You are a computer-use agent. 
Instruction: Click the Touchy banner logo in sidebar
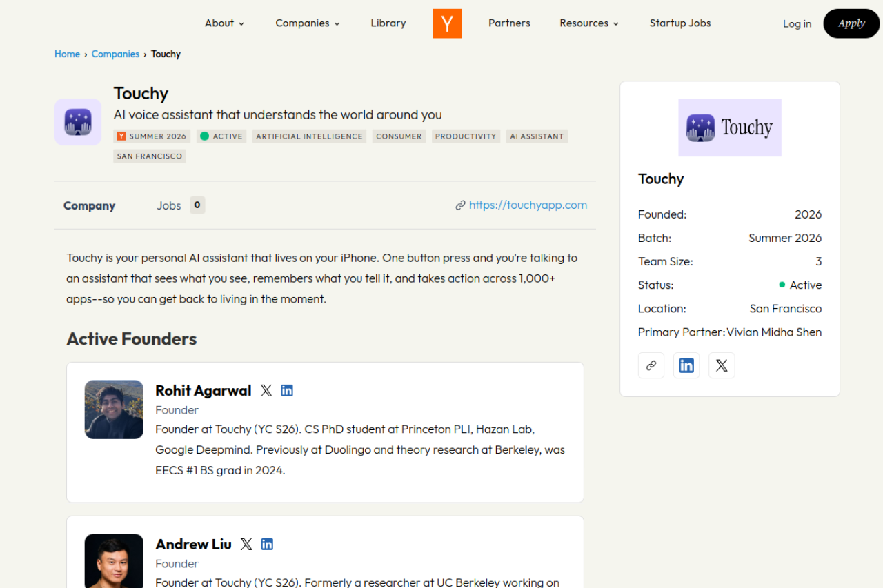point(730,128)
